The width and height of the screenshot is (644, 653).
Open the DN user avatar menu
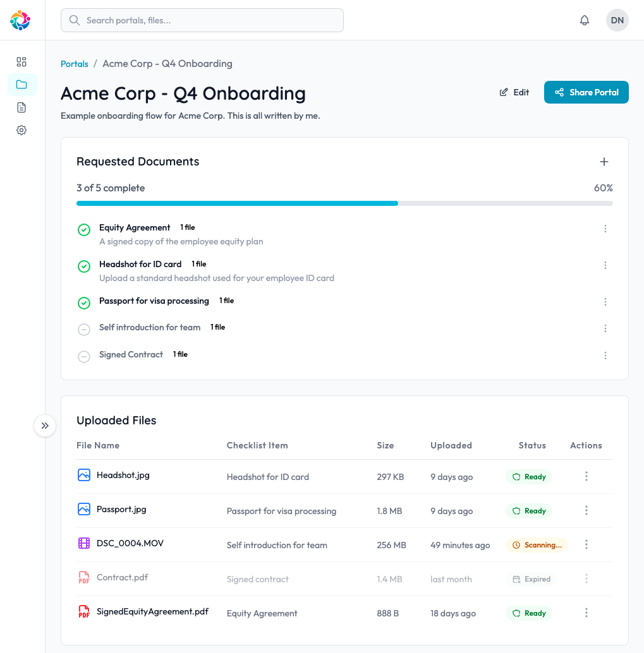click(616, 20)
